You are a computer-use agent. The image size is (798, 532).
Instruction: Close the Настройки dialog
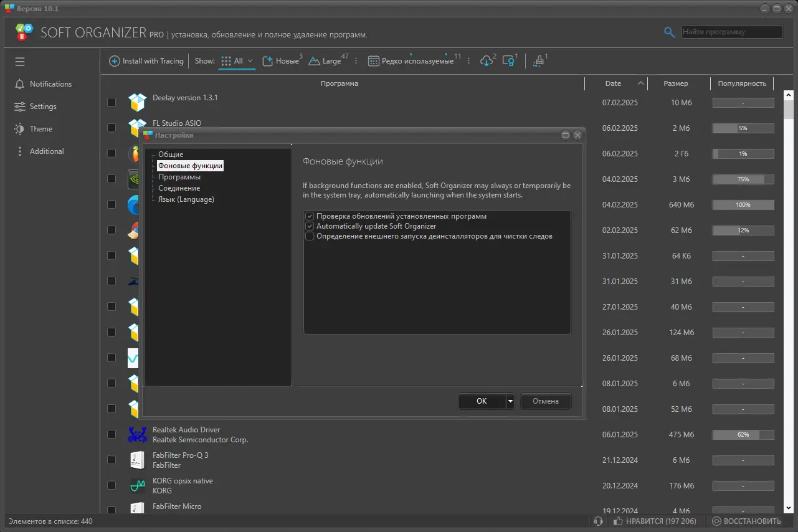[x=577, y=135]
